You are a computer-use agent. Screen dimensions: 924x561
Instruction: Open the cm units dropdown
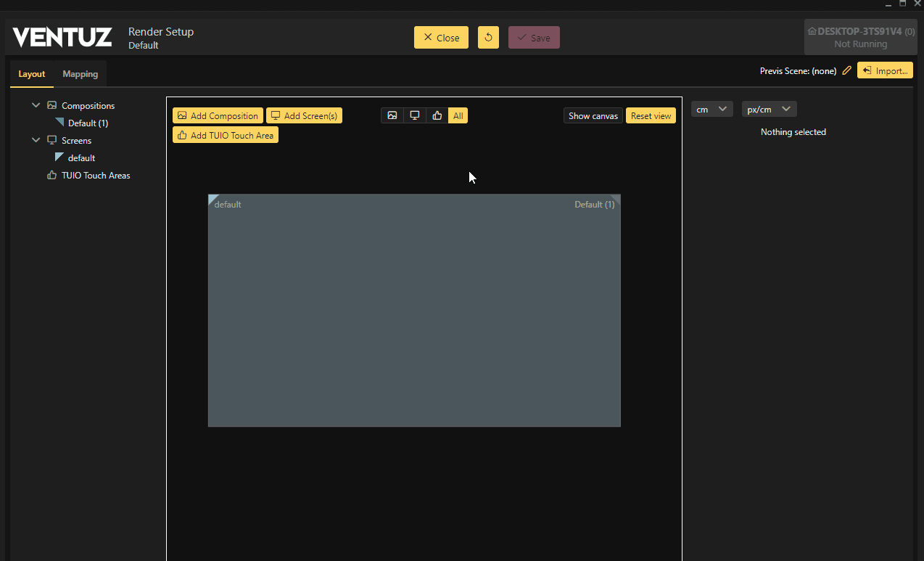pos(711,110)
